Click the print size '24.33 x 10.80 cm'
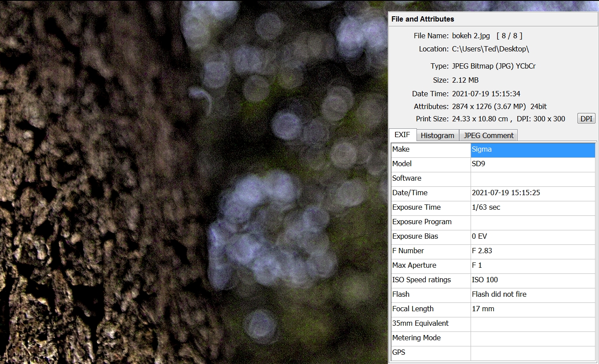The image size is (599, 364). [x=480, y=119]
